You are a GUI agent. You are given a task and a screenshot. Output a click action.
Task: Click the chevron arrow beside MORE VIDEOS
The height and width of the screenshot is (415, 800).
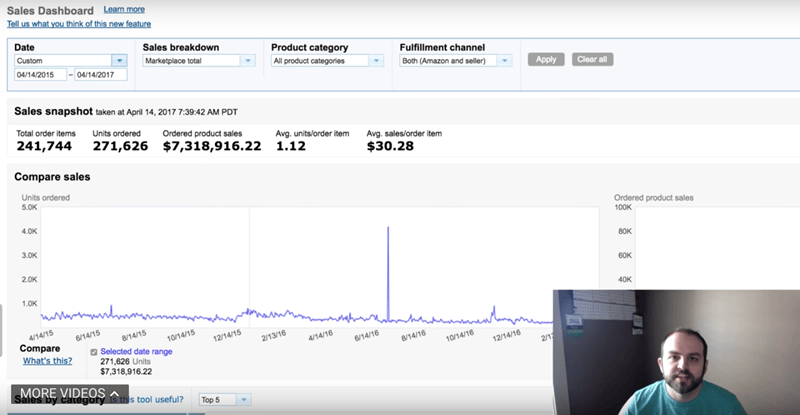(115, 392)
